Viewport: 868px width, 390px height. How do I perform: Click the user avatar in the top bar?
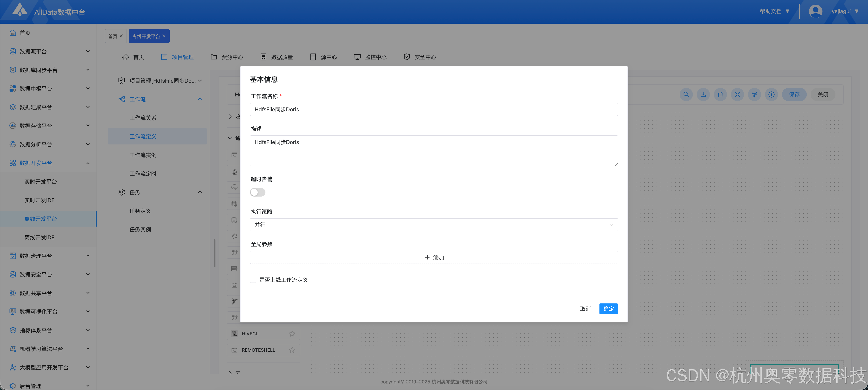815,11
